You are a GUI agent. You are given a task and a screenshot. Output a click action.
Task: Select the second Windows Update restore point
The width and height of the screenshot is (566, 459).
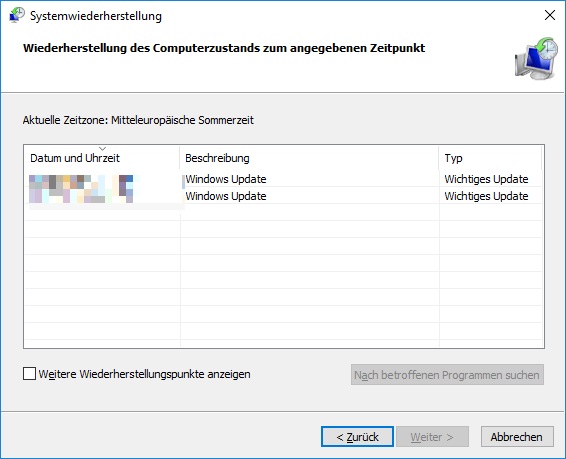[x=283, y=196]
